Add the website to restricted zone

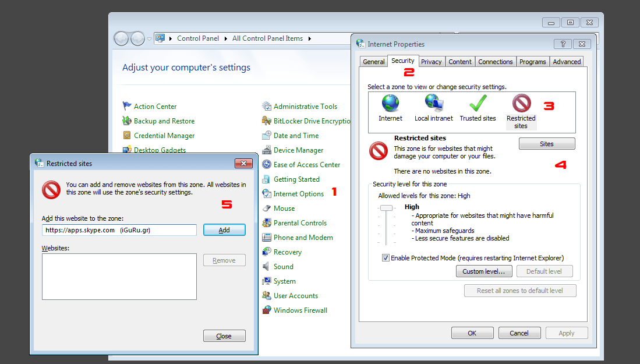click(224, 230)
